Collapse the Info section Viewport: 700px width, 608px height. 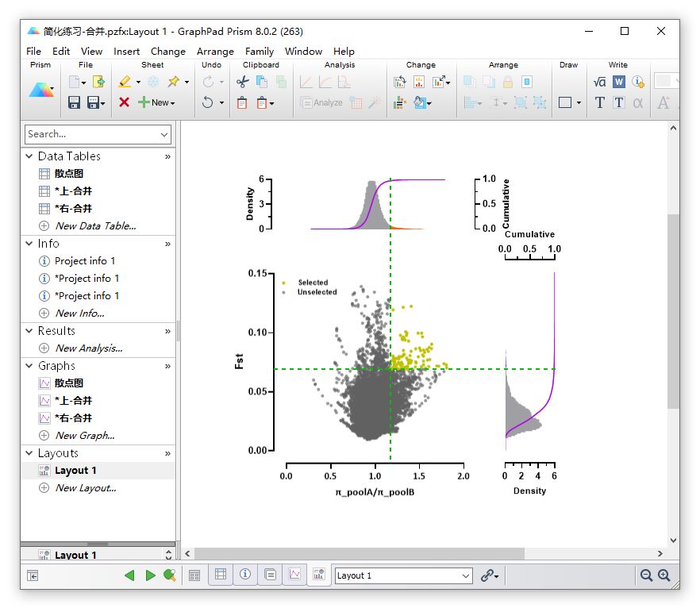point(29,244)
